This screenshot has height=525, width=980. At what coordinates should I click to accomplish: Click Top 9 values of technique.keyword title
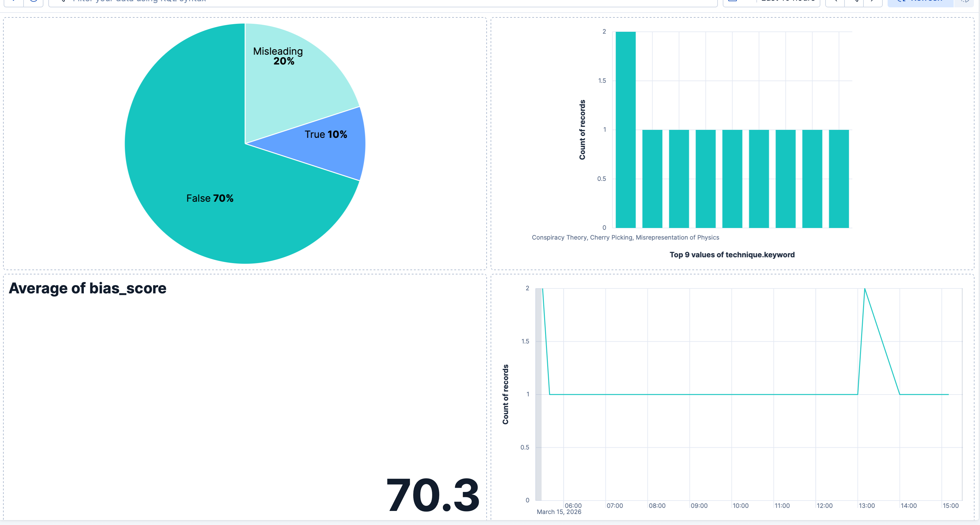pyautogui.click(x=732, y=255)
